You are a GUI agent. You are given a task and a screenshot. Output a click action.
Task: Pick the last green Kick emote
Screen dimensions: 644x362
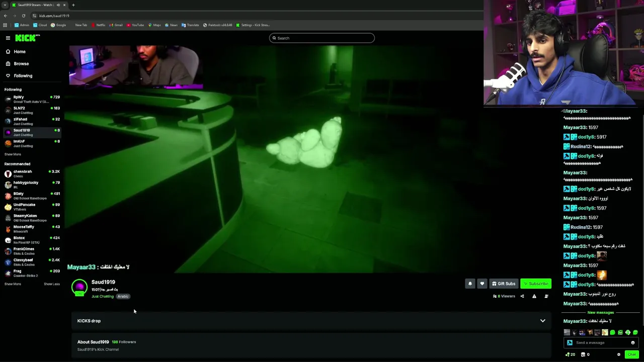[635, 332]
